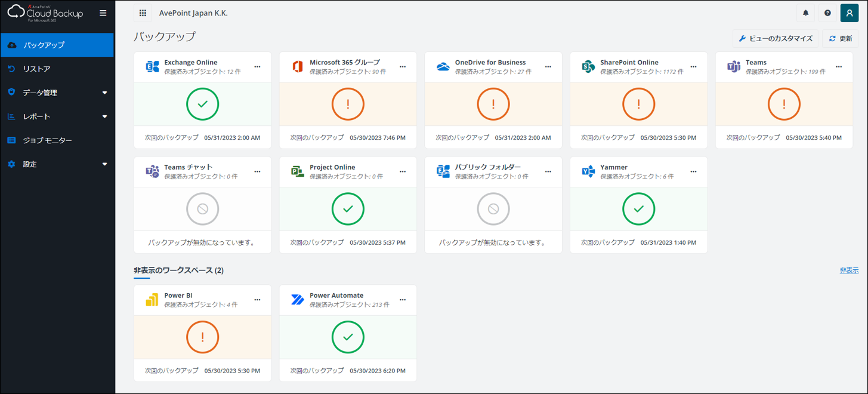Open the help question mark icon
Screen dimensions: 868x394
coord(827,13)
